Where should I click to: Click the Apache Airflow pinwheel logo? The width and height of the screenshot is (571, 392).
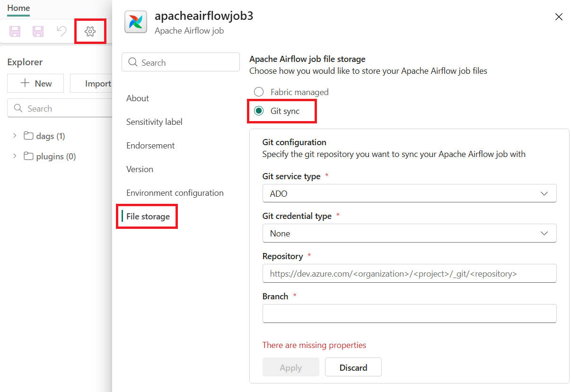(136, 22)
